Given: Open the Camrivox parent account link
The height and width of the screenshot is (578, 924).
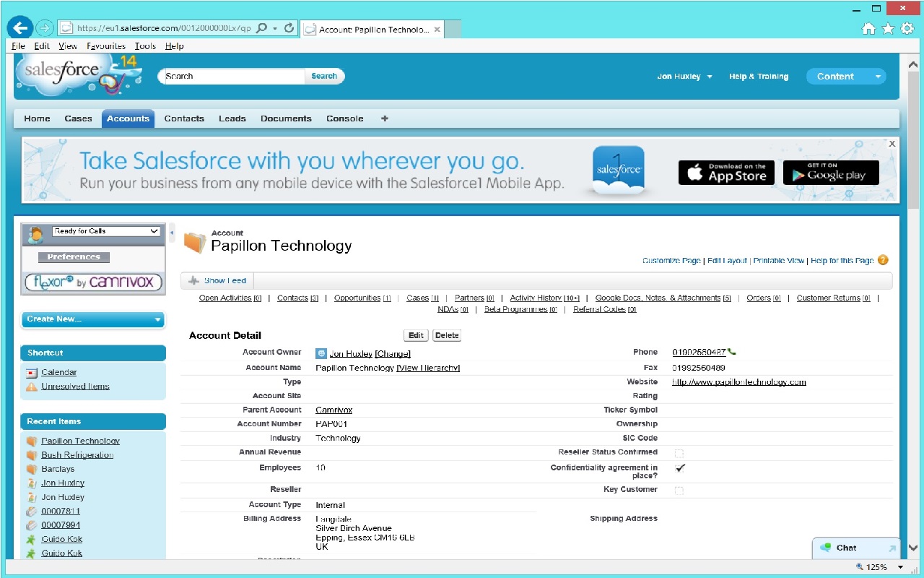Looking at the screenshot, I should click(334, 410).
